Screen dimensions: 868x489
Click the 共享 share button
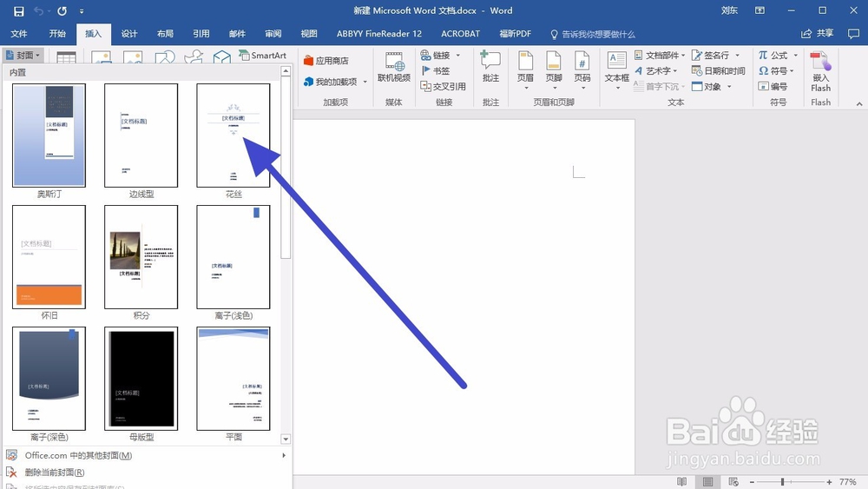click(x=817, y=34)
